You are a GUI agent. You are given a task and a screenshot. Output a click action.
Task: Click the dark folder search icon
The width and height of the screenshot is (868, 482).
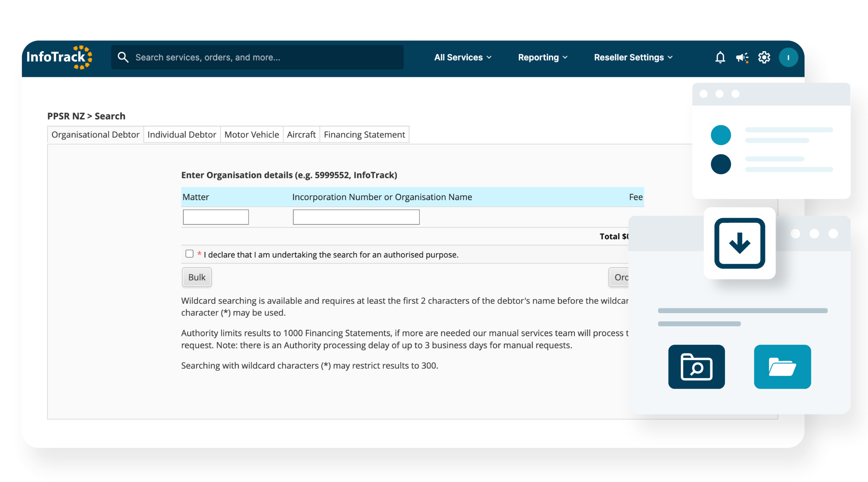[x=696, y=367]
